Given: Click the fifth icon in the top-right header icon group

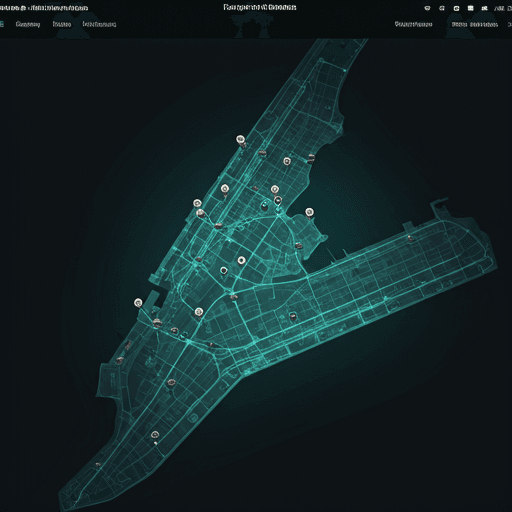Looking at the screenshot, I should (485, 8).
